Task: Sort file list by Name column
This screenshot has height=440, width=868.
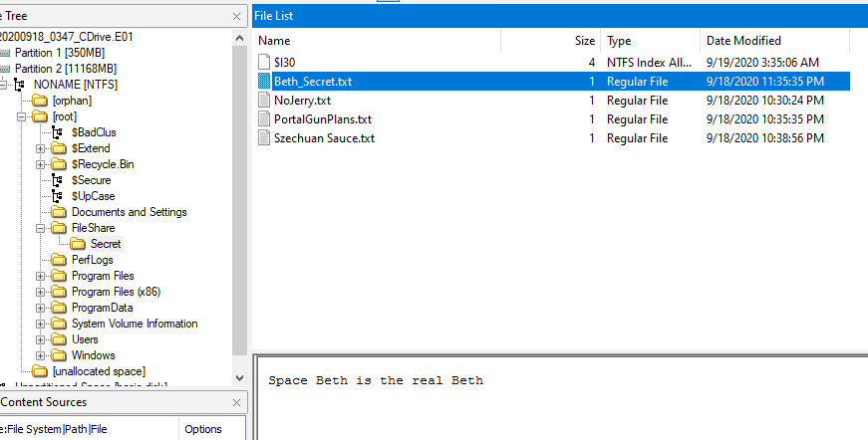Action: click(377, 41)
